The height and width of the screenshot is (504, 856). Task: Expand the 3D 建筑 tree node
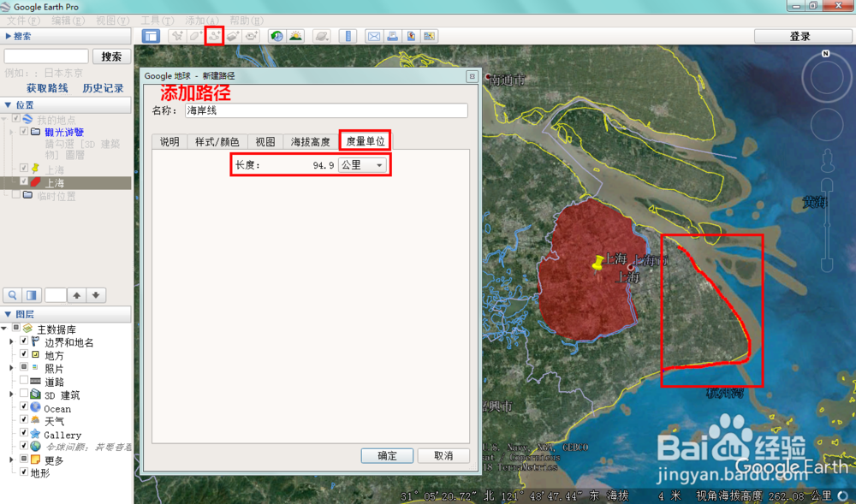tap(11, 394)
